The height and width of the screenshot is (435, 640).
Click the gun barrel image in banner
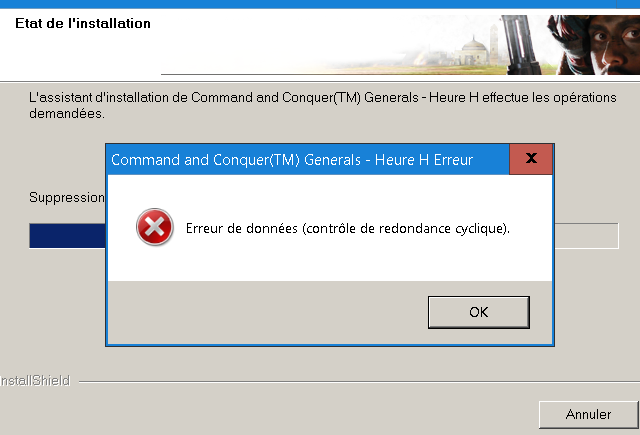click(520, 45)
